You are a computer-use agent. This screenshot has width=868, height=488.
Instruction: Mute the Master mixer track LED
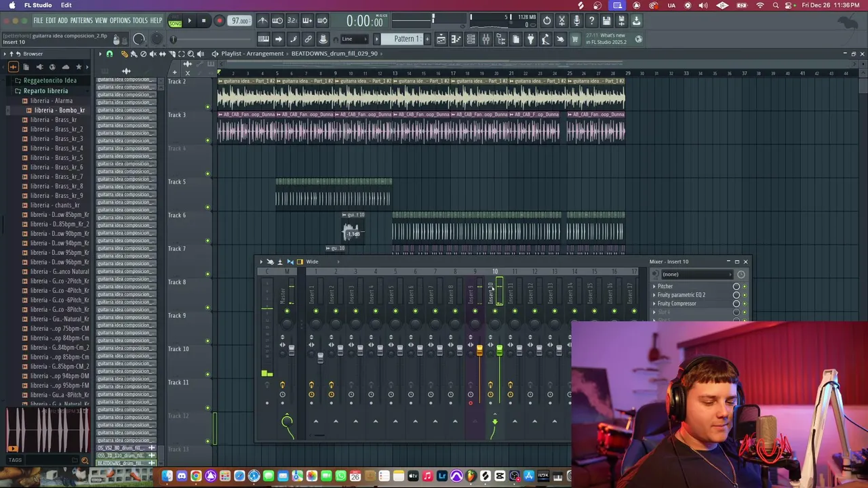[287, 311]
